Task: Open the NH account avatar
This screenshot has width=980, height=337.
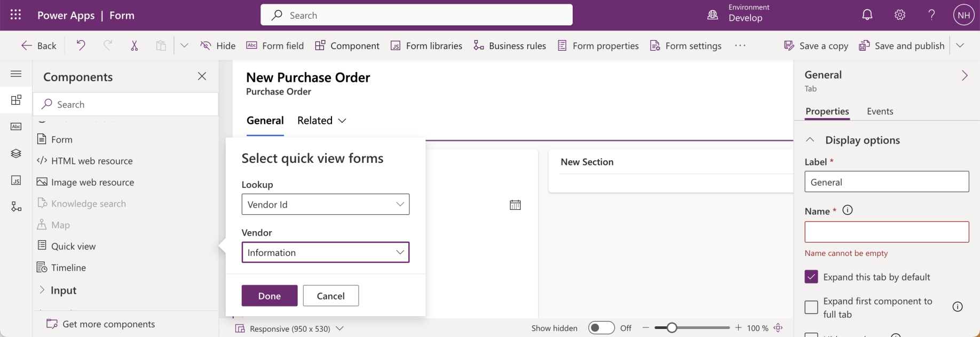Action: [x=963, y=15]
